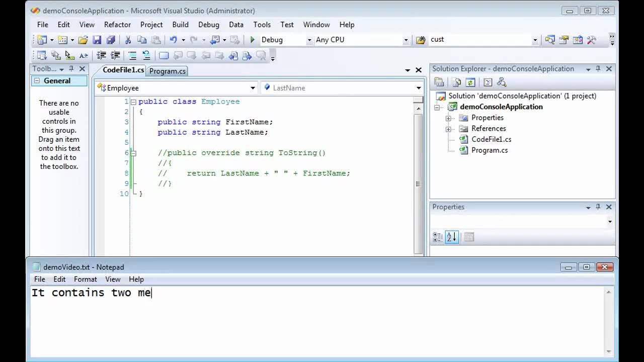The image size is (644, 362).
Task: Open the Employee types dropdown
Action: (x=253, y=88)
